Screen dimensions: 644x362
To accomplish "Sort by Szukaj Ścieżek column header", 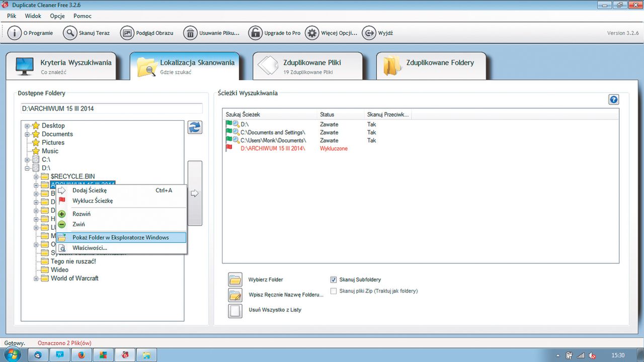I will [x=270, y=115].
